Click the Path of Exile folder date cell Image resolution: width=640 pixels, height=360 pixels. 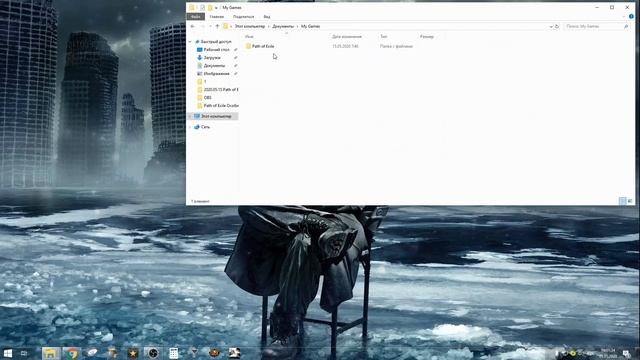click(345, 46)
